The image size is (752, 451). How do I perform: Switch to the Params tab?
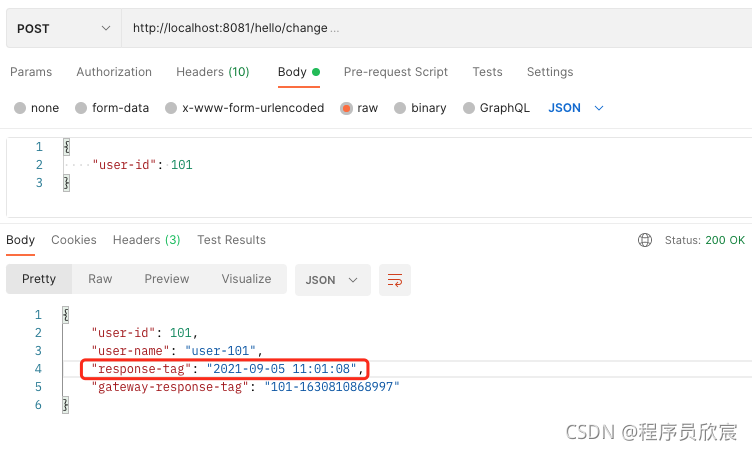(x=31, y=72)
